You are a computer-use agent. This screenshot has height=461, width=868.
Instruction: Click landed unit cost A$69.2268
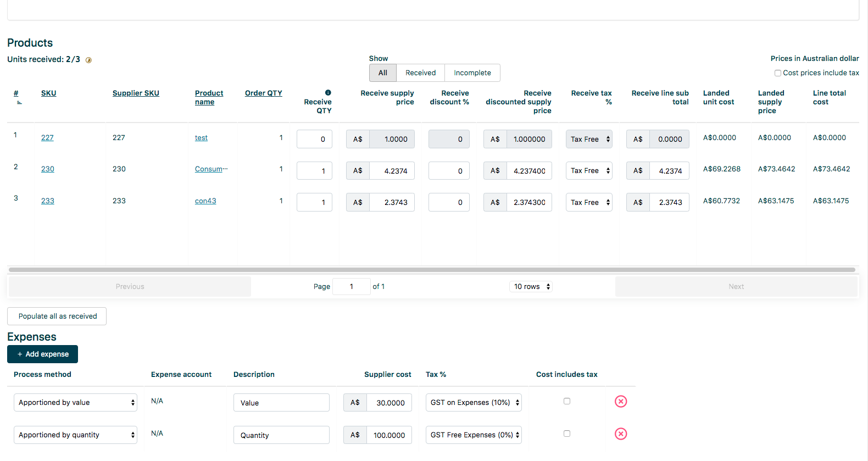click(722, 169)
